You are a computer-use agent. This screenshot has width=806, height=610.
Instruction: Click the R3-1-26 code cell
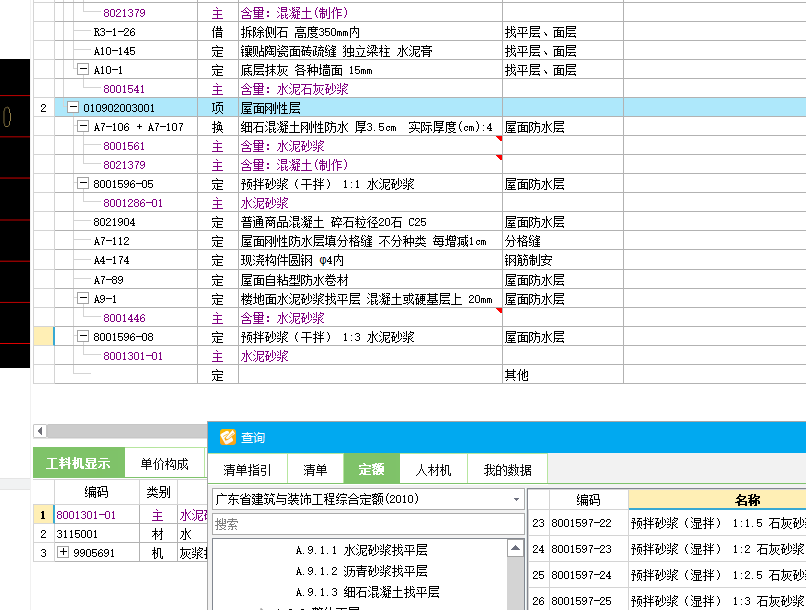(114, 32)
